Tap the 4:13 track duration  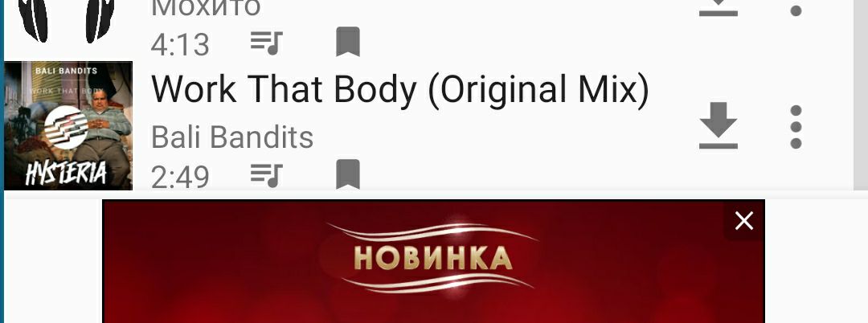click(180, 44)
